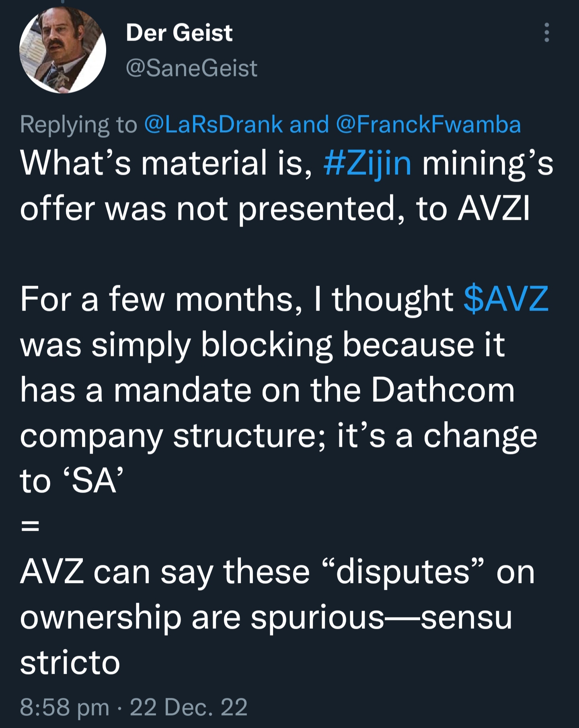579x728 pixels.
Task: Tap the #Zijin hashtag
Action: click(368, 164)
